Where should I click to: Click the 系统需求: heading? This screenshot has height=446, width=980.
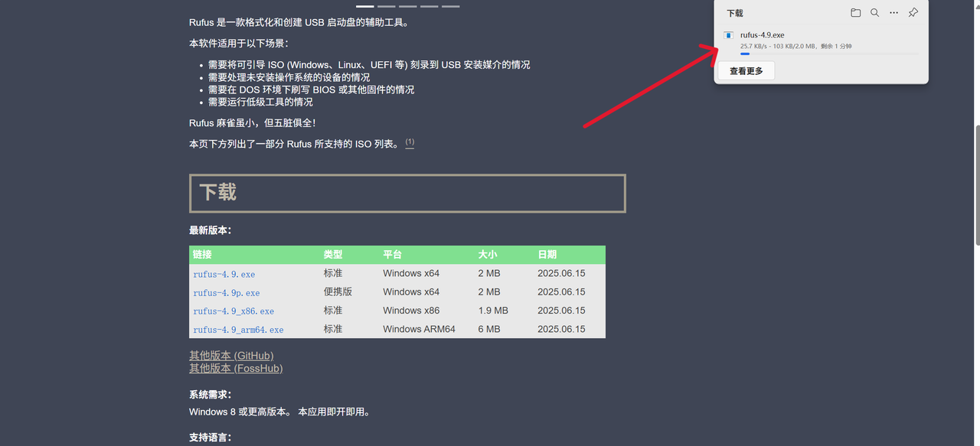[210, 395]
